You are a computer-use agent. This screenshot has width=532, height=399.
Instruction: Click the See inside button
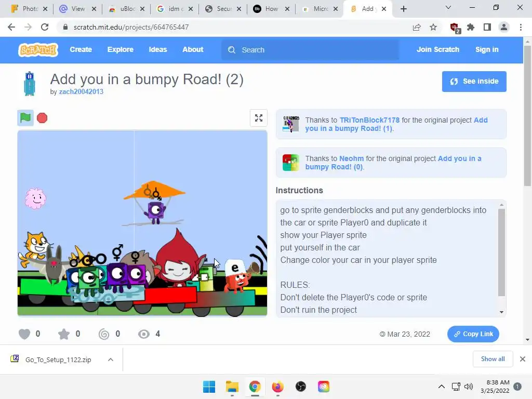[474, 82]
